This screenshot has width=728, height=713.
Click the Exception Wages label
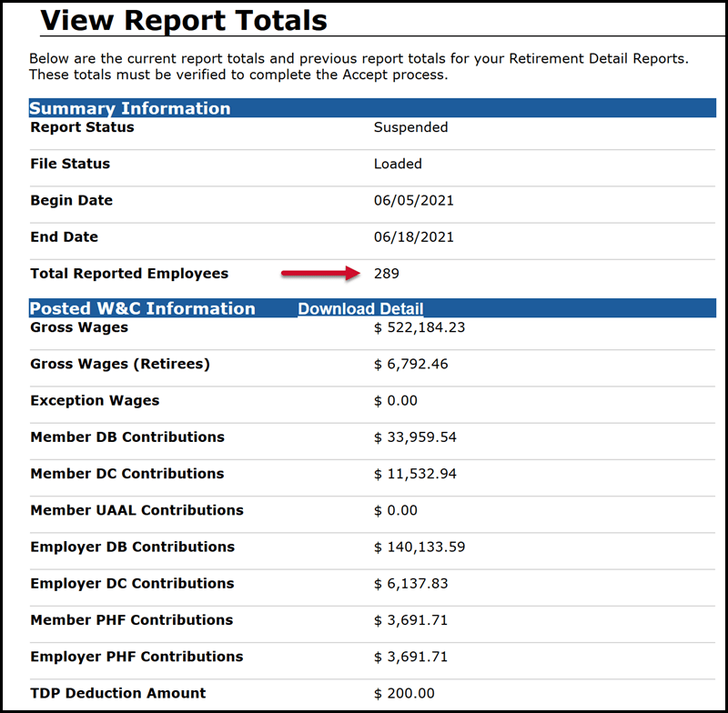pos(95,400)
